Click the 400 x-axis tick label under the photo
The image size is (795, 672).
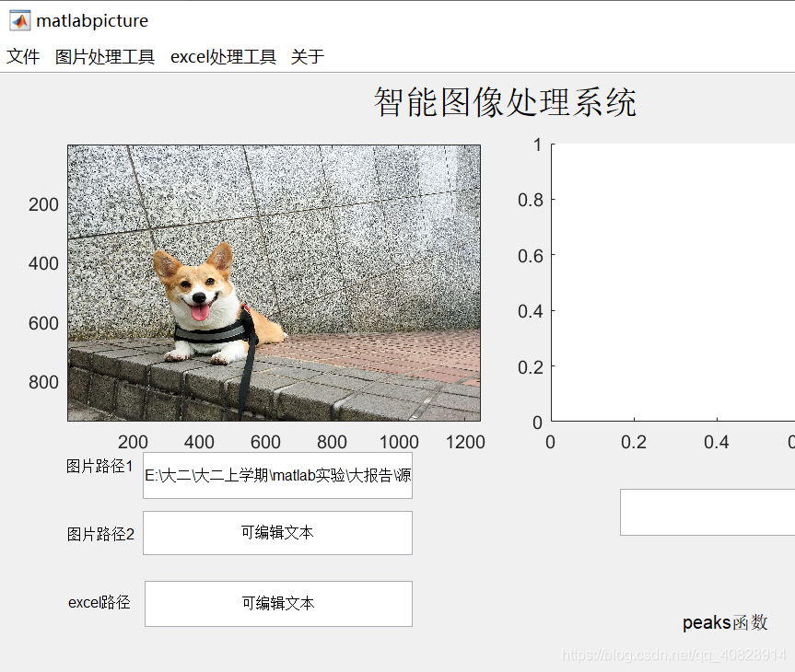point(199,443)
